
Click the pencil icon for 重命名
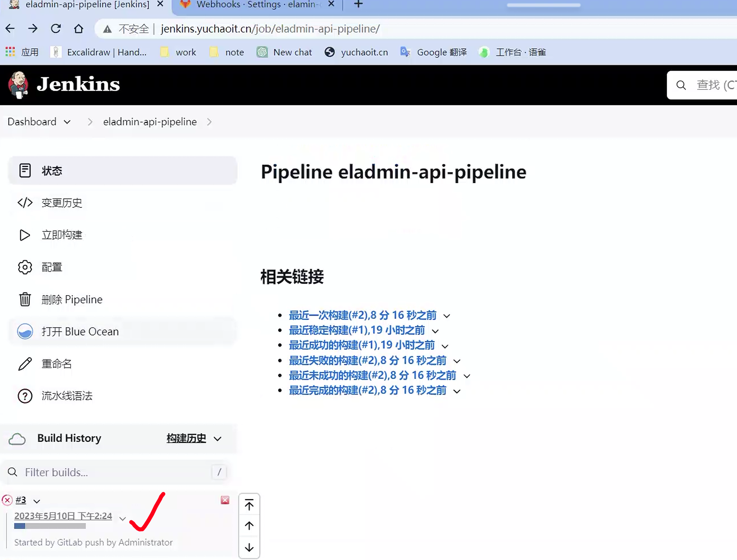(25, 364)
